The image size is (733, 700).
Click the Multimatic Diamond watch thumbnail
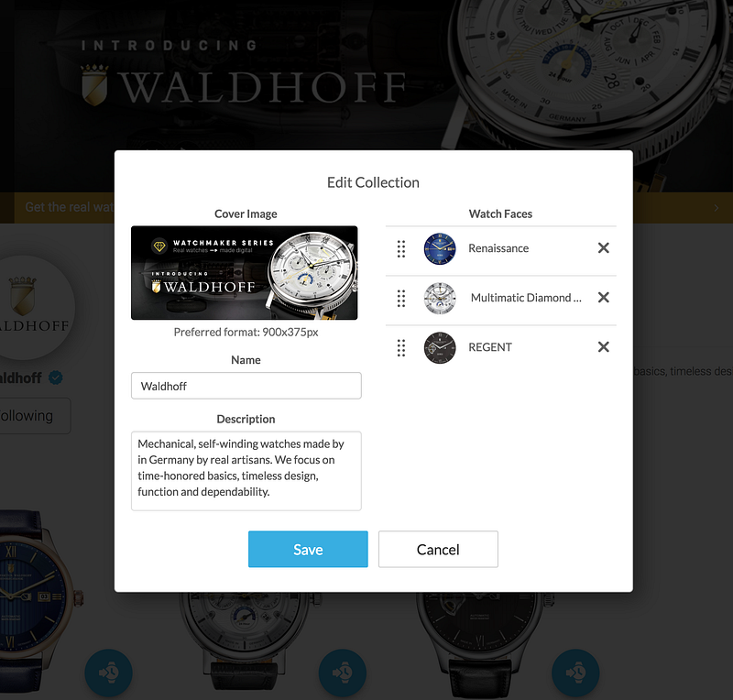[x=440, y=299]
